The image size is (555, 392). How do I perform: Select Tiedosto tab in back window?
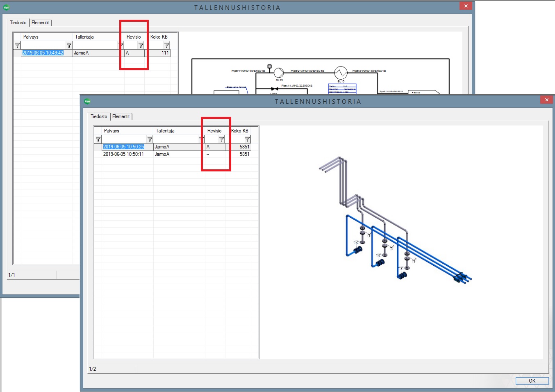point(18,23)
